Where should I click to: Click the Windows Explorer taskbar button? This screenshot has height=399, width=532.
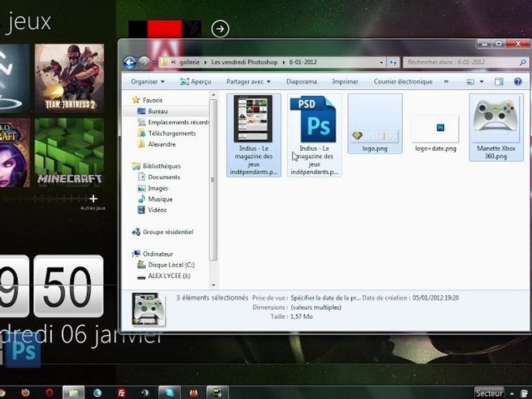pos(74,393)
